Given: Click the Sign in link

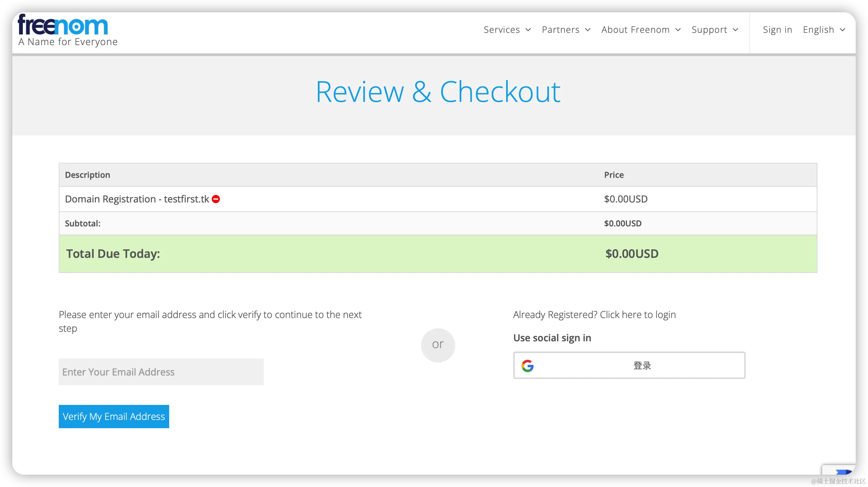Looking at the screenshot, I should click(x=777, y=30).
